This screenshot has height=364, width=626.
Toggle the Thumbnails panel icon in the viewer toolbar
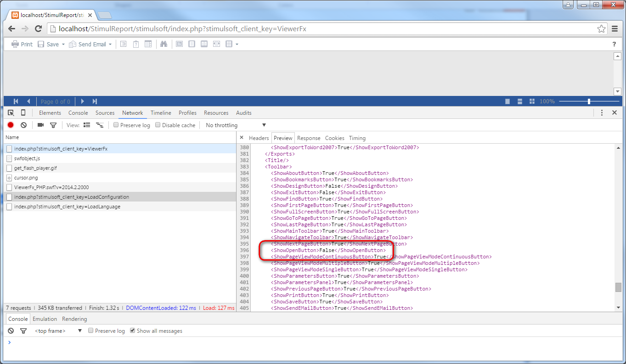click(x=148, y=44)
